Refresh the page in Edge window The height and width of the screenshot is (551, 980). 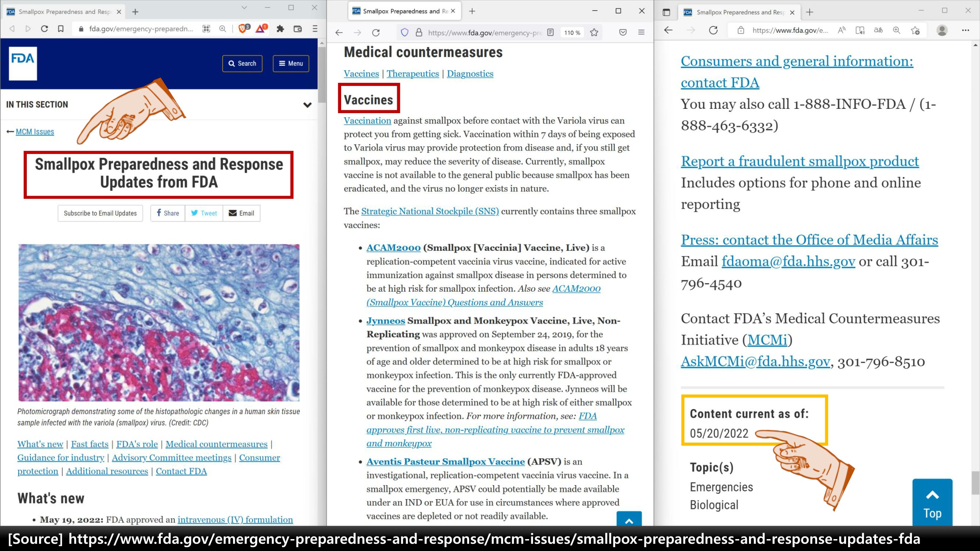click(x=713, y=30)
